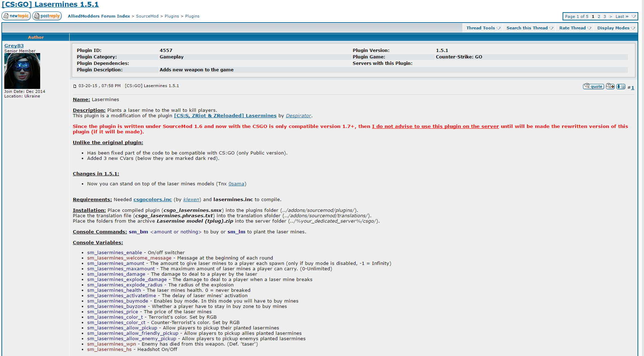Click the red underlined 'I do not advise' link
The image size is (644, 356).
coord(436,126)
